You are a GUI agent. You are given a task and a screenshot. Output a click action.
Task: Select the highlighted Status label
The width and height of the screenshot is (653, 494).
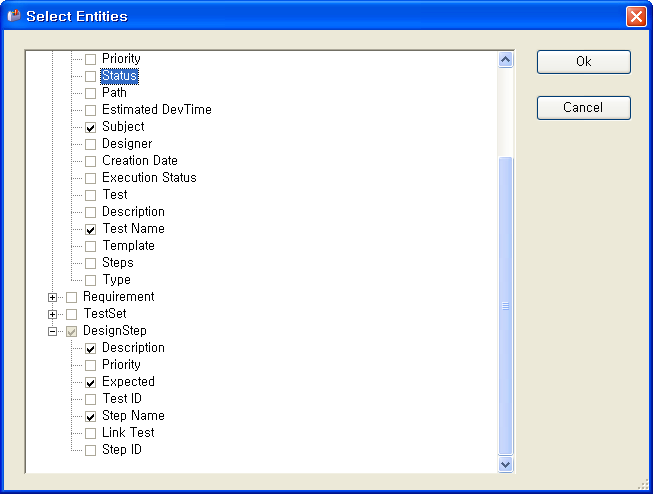120,76
